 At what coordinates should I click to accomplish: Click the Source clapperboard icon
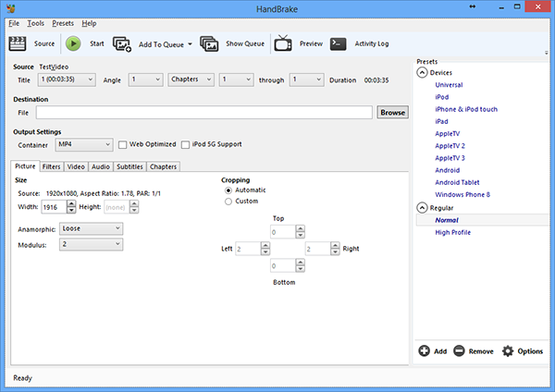[18, 43]
